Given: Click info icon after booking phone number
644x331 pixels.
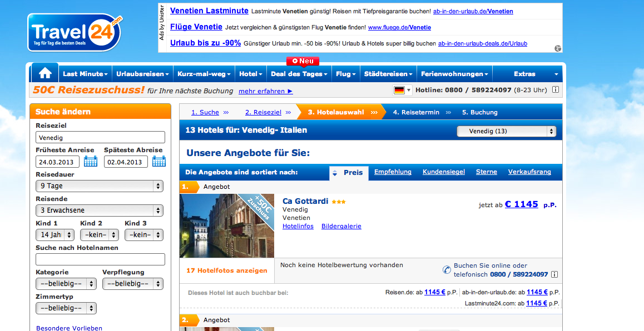Looking at the screenshot, I should click(x=554, y=274).
